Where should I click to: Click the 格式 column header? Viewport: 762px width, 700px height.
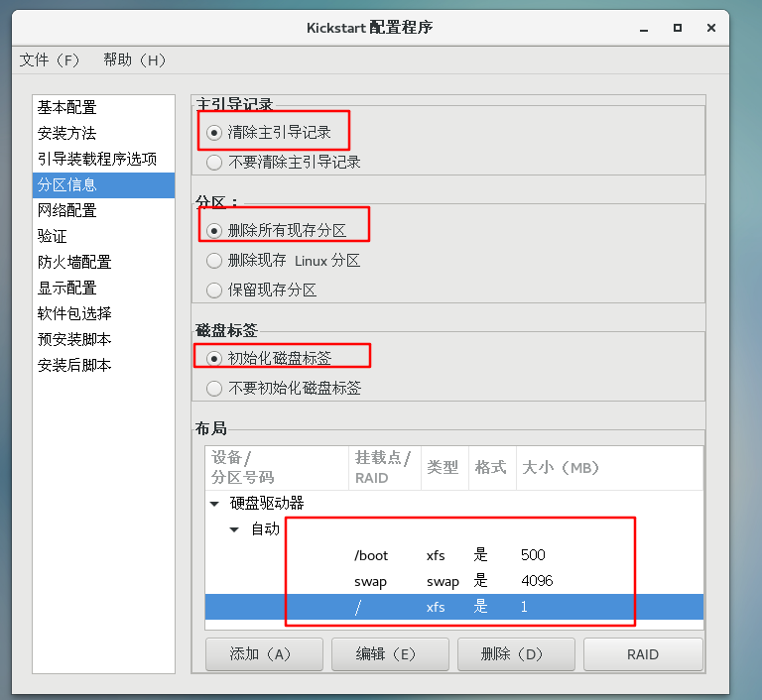(492, 468)
